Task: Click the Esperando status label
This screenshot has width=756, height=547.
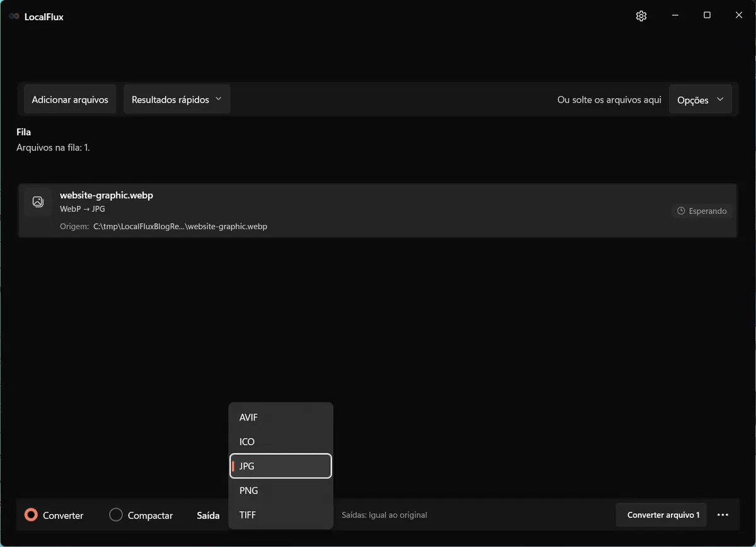Action: [707, 211]
